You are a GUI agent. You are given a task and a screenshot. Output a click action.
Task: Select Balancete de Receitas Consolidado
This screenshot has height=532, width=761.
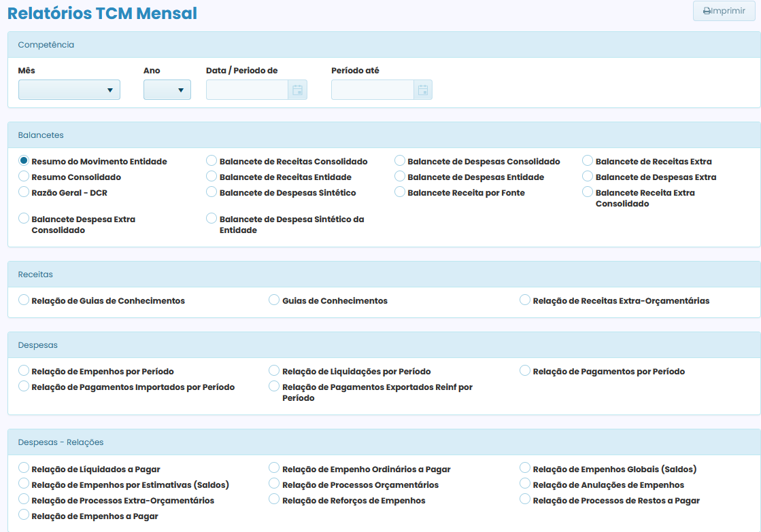[x=212, y=161]
